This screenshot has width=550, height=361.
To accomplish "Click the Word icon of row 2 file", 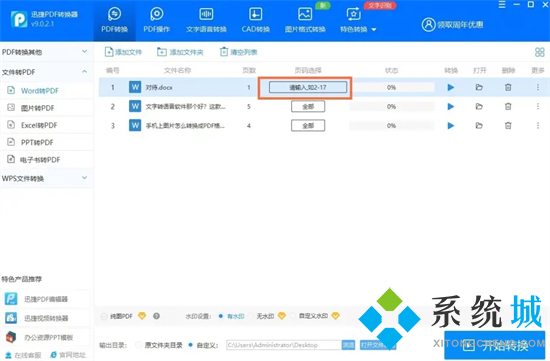I will [135, 106].
